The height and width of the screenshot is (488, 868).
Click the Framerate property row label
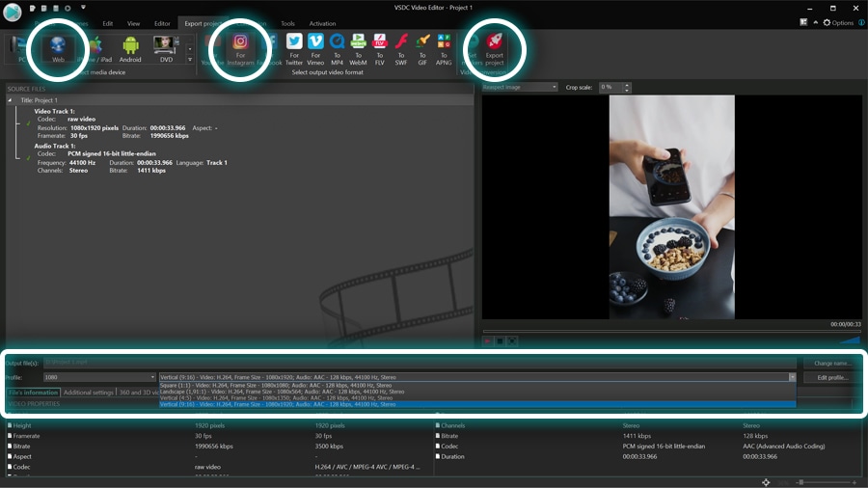(x=26, y=436)
